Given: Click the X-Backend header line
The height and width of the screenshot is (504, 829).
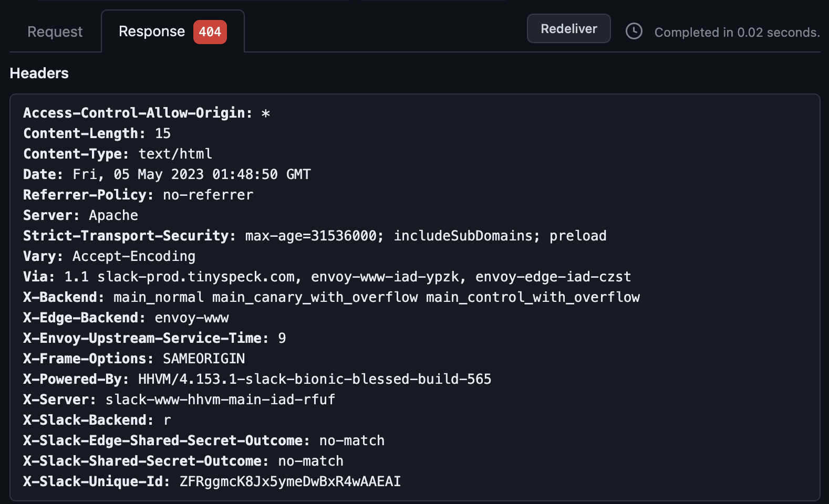Looking at the screenshot, I should point(331,297).
